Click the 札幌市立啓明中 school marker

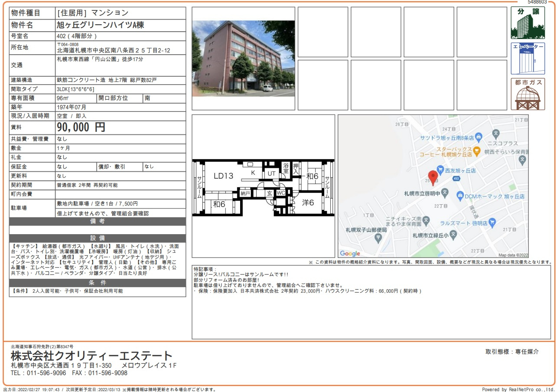coord(446,193)
